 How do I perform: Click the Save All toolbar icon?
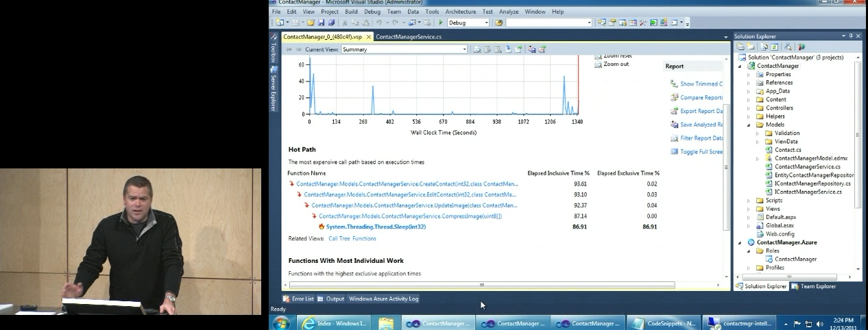coord(330,23)
